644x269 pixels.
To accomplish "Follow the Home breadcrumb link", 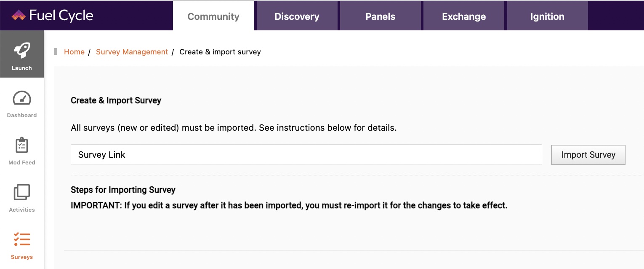I will click(x=74, y=52).
